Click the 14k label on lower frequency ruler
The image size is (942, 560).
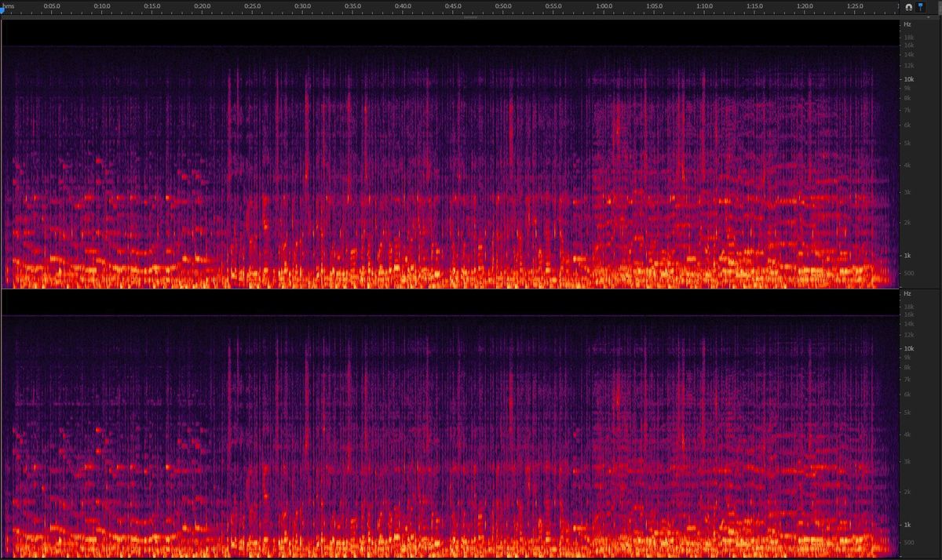tap(907, 322)
